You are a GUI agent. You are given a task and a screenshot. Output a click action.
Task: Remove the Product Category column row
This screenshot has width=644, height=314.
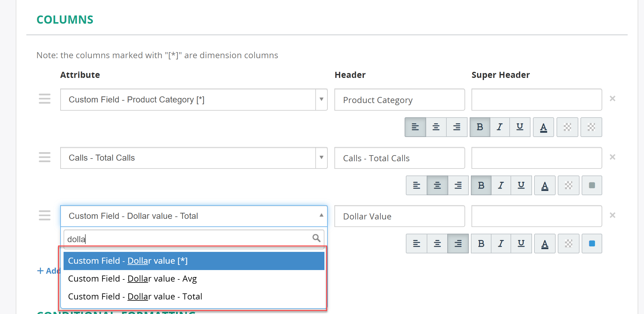click(613, 99)
